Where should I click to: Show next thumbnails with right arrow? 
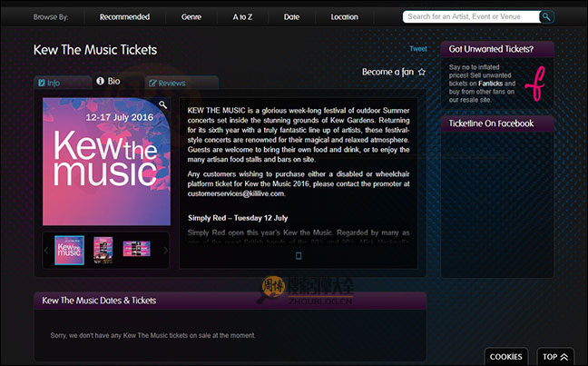coord(165,250)
